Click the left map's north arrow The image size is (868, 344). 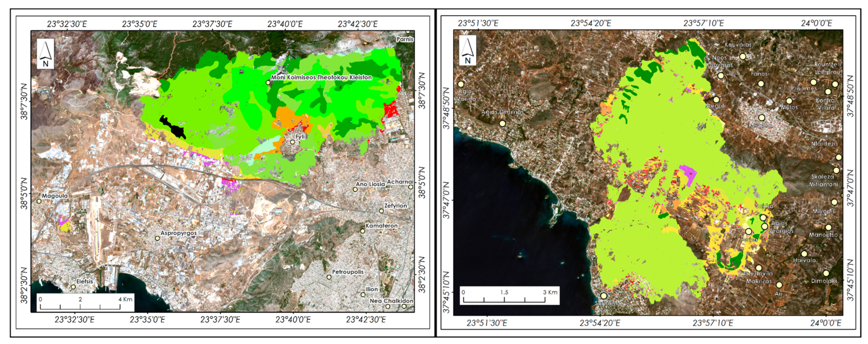coord(45,54)
